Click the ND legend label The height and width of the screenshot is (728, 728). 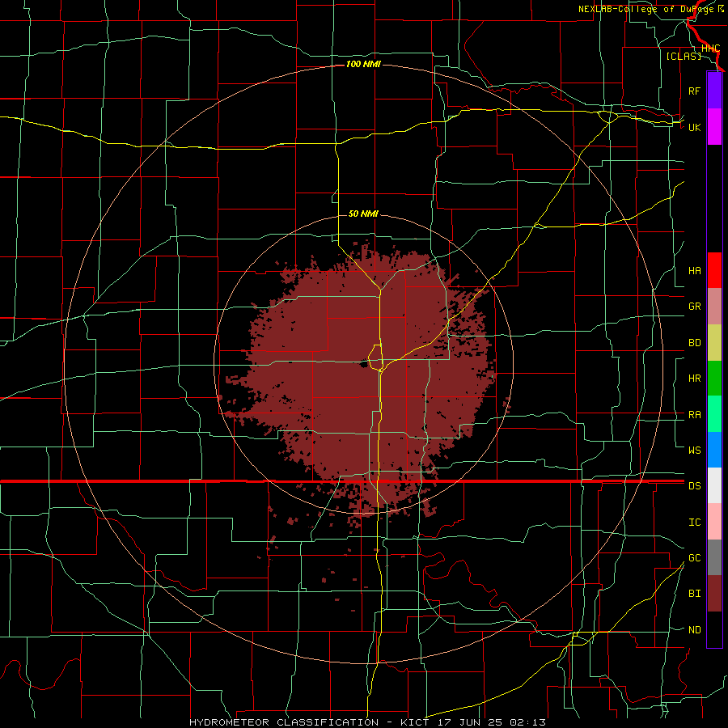[694, 630]
